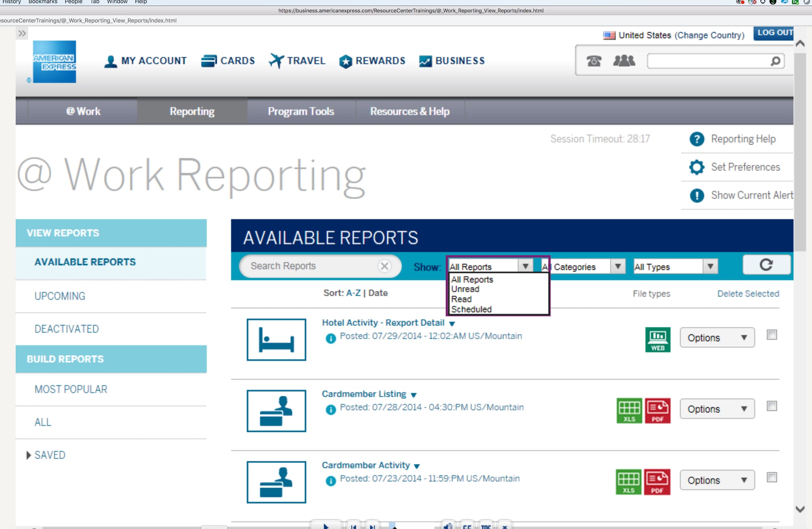This screenshot has height=529, width=812.
Task: Click the LOG OUT button
Action: tap(773, 33)
